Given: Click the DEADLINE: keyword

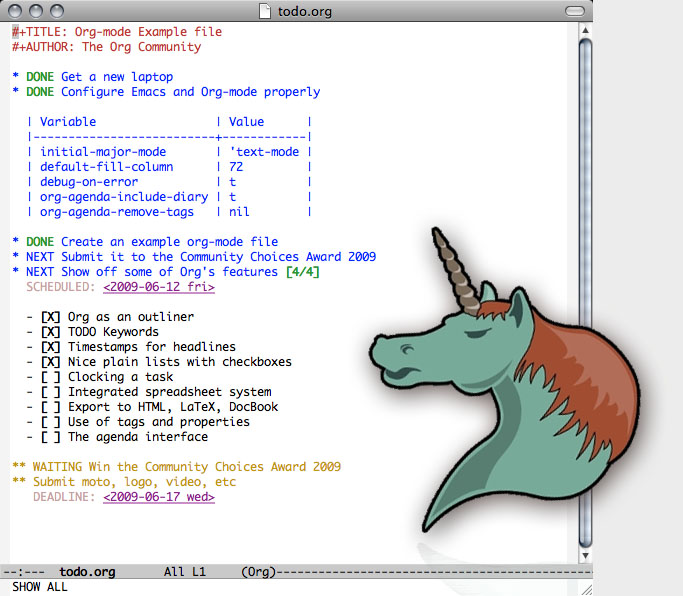Looking at the screenshot, I should (x=64, y=497).
